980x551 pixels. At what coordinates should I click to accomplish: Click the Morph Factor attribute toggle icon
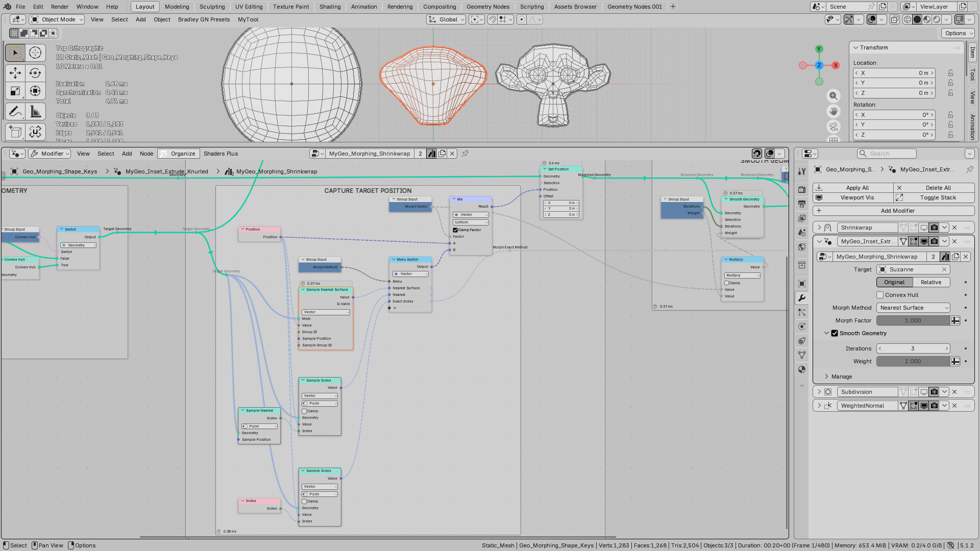[x=955, y=320]
